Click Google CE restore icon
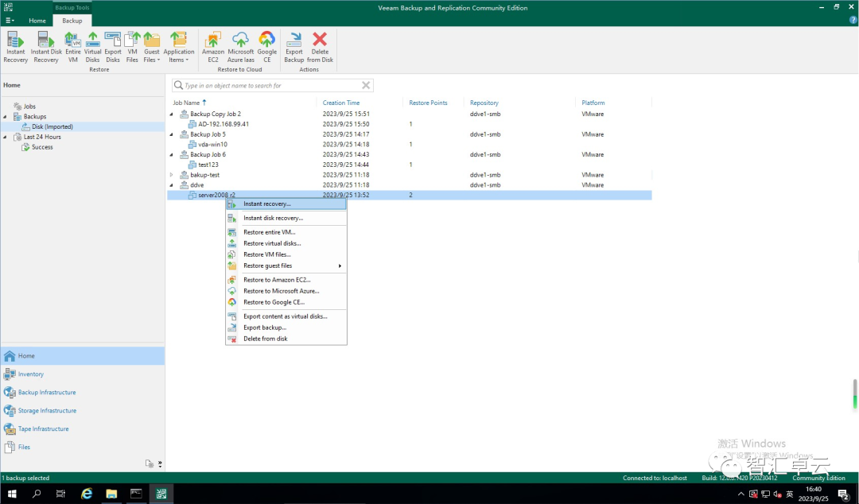This screenshot has width=859, height=504. [266, 47]
